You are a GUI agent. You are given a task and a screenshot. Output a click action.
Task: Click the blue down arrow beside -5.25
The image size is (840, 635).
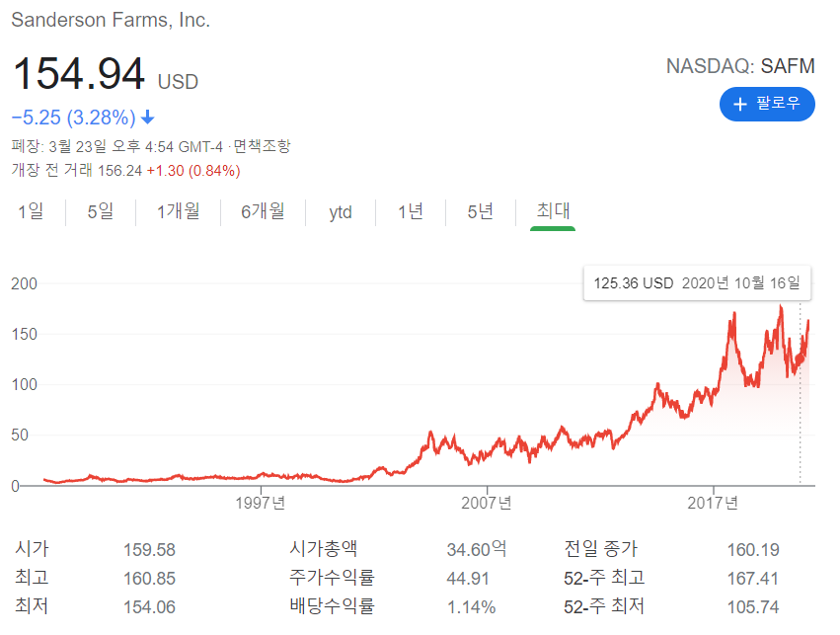[x=146, y=117]
